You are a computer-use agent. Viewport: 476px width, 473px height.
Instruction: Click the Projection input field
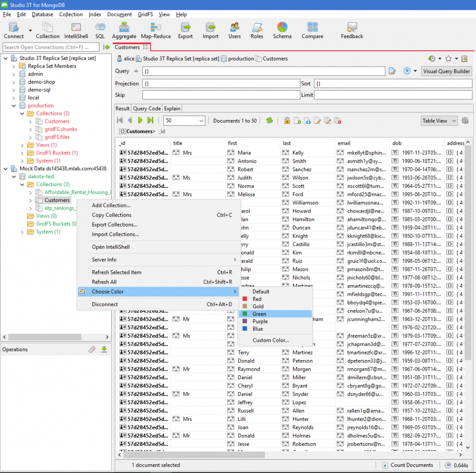coord(221,84)
